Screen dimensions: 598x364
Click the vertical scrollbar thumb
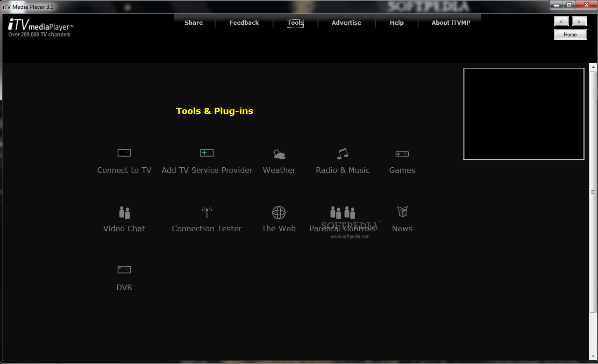593,192
